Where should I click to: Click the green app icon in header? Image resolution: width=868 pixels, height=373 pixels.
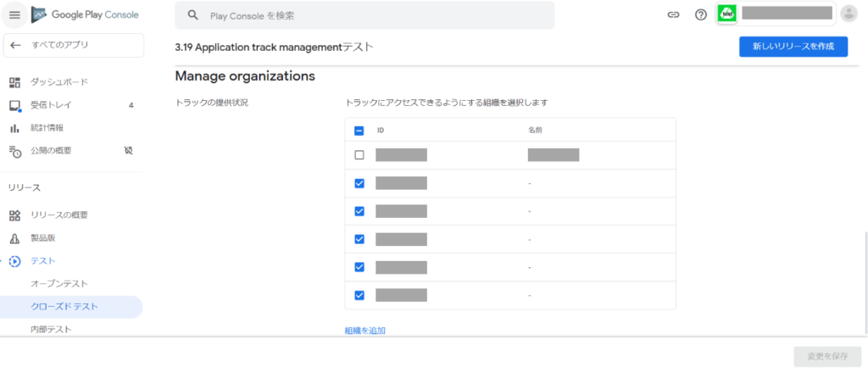tap(727, 14)
